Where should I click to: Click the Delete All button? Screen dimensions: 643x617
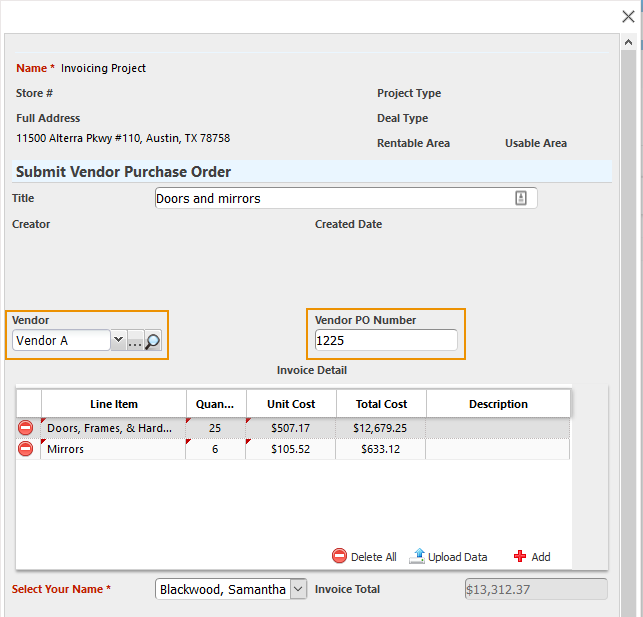click(x=364, y=556)
